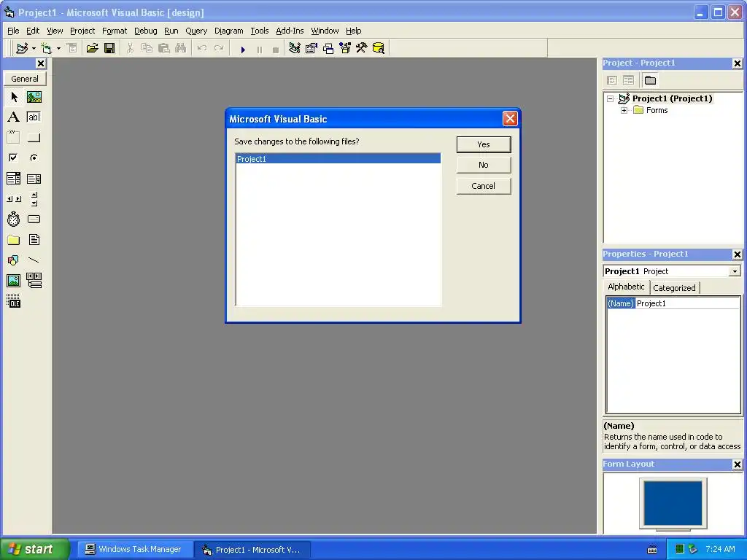The width and height of the screenshot is (747, 560).
Task: Select the OLE container control tool
Action: click(14, 301)
